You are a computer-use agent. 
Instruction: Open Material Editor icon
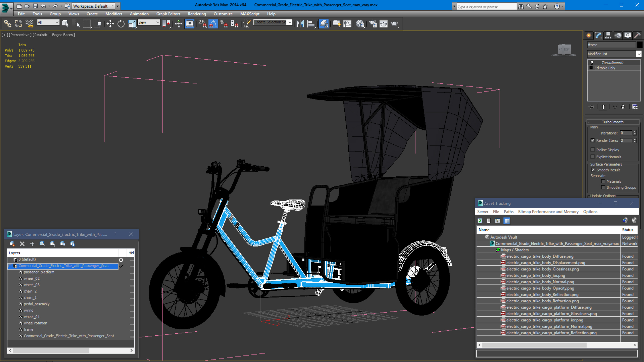pos(360,24)
